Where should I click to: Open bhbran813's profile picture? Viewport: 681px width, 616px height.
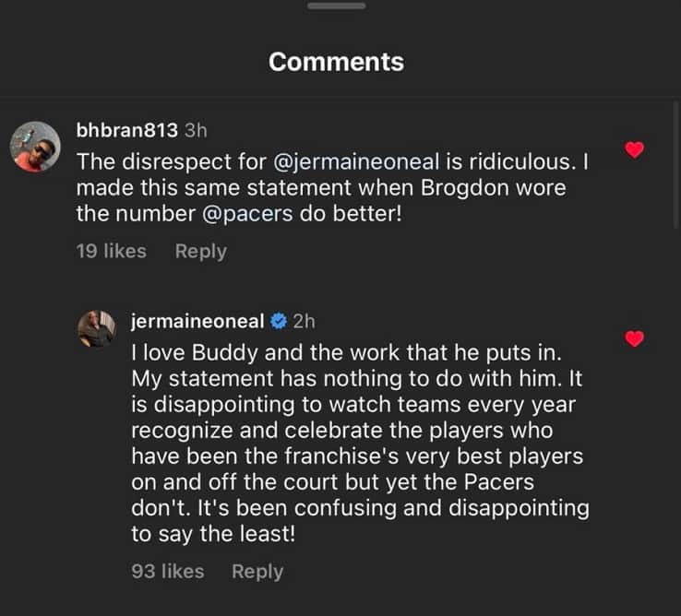pyautogui.click(x=36, y=146)
